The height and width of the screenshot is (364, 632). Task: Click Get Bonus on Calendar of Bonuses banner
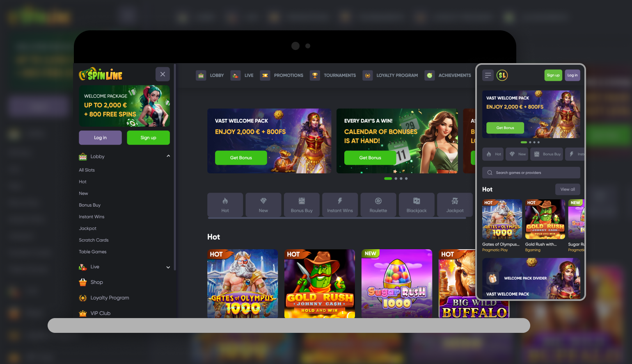tap(370, 158)
